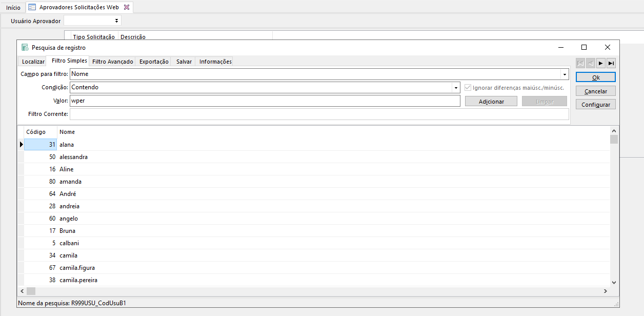Jump to the last record navigation arrow
The image size is (644, 316).
coord(611,63)
